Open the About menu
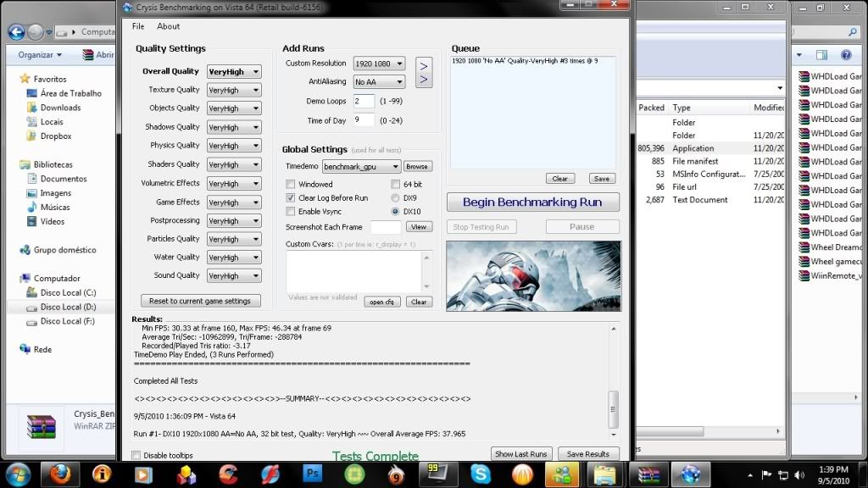The image size is (868, 488). (x=168, y=26)
